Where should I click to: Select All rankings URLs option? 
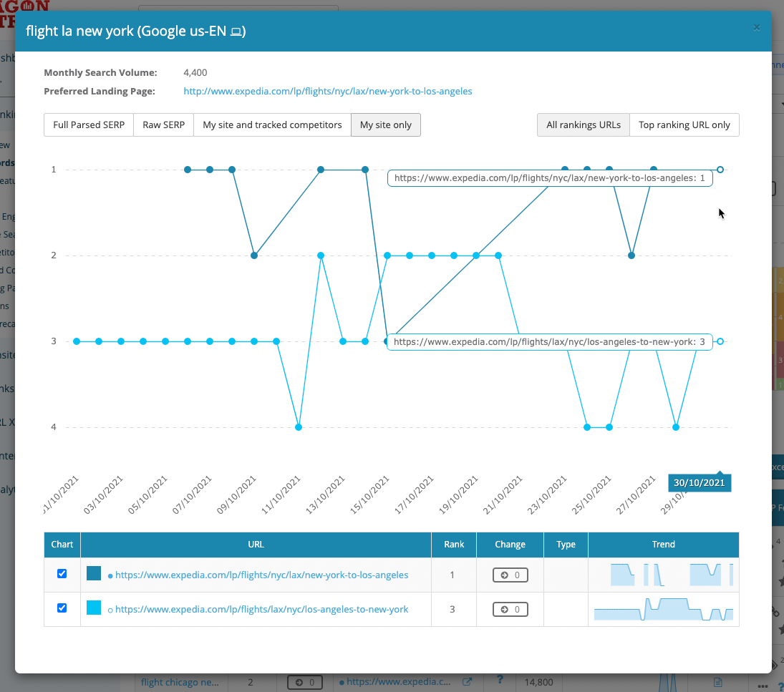click(583, 125)
